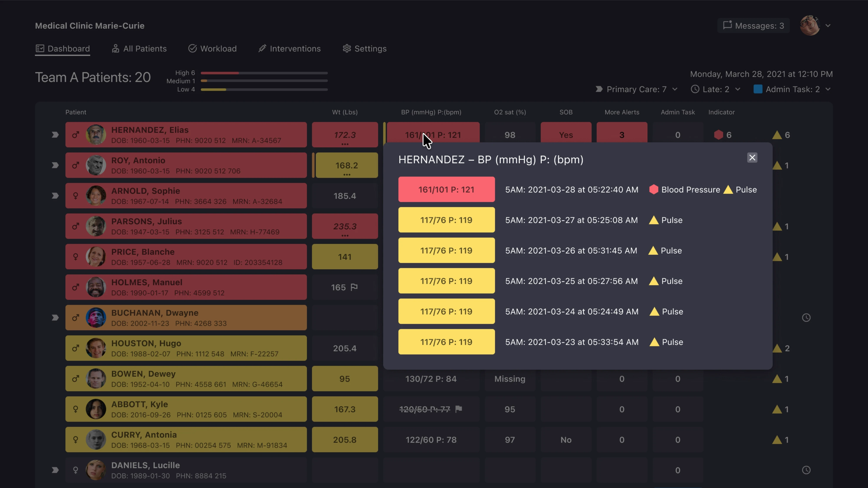The image size is (868, 488).
Task: Click flag icon beside ABBOTT struck-through BP
Action: pyautogui.click(x=458, y=409)
